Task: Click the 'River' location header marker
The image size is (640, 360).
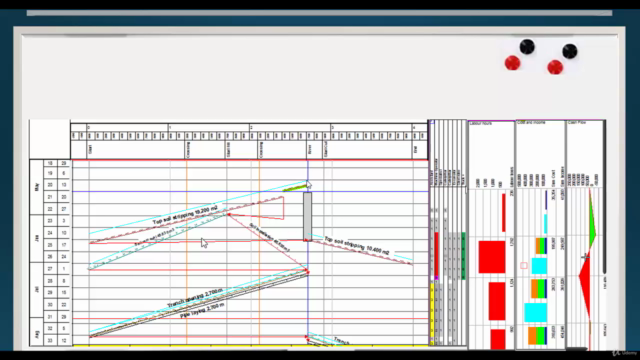Action: click(x=309, y=149)
